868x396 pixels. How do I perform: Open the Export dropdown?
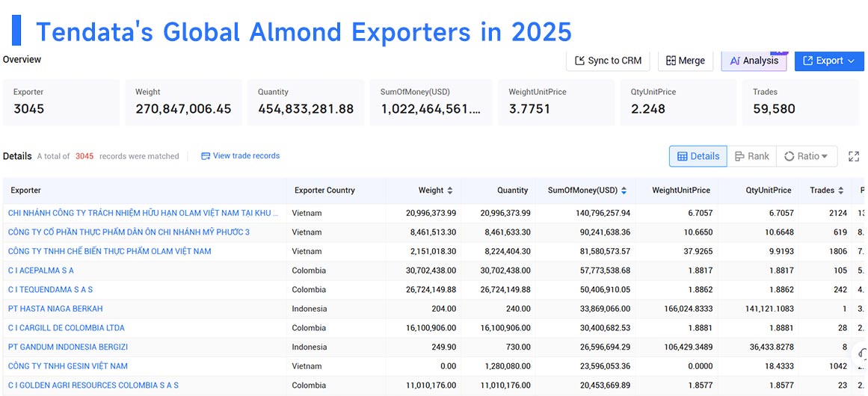828,61
